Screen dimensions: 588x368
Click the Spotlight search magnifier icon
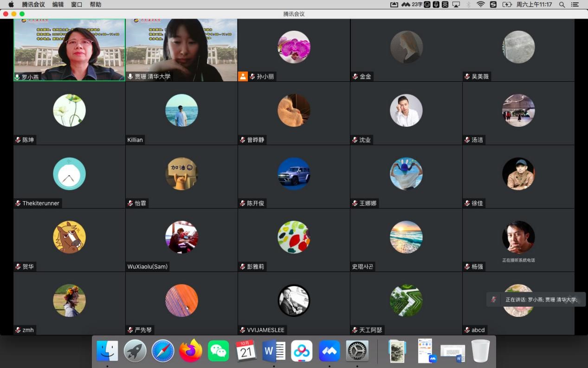[x=562, y=5]
